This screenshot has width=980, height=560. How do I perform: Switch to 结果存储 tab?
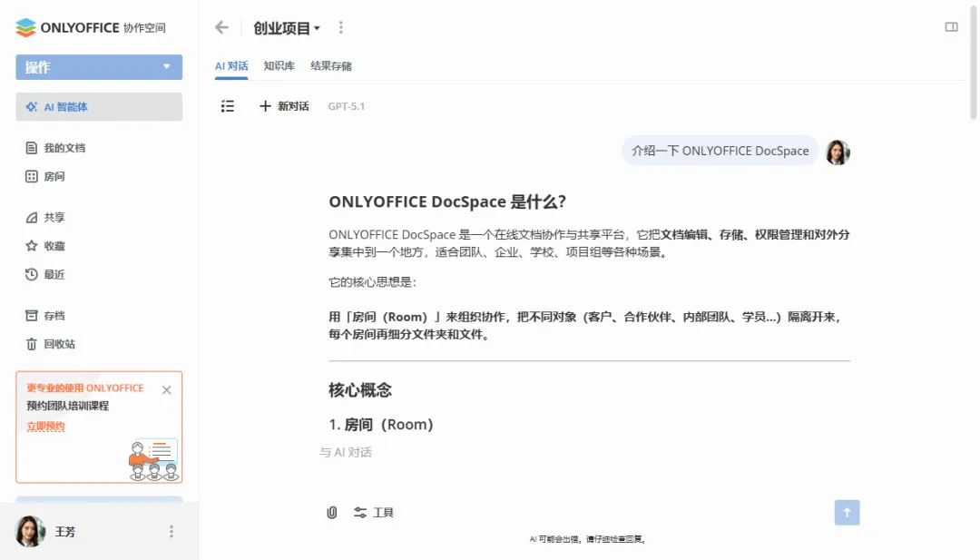(x=331, y=66)
